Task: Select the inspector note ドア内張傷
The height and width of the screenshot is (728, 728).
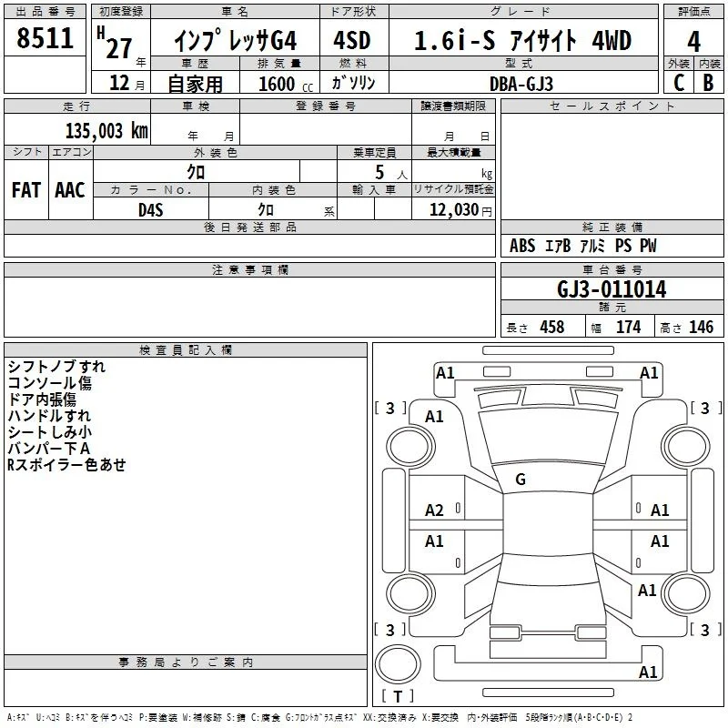Action: [x=42, y=399]
